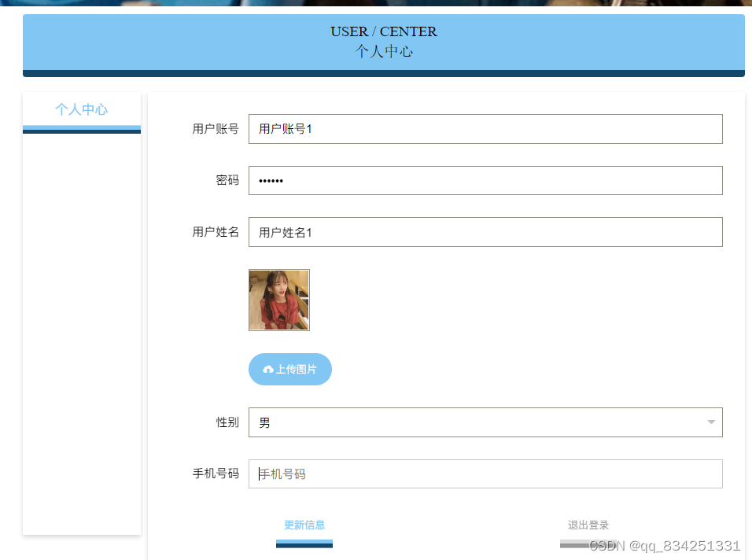Focus the 用户姓名 input field

click(x=485, y=232)
